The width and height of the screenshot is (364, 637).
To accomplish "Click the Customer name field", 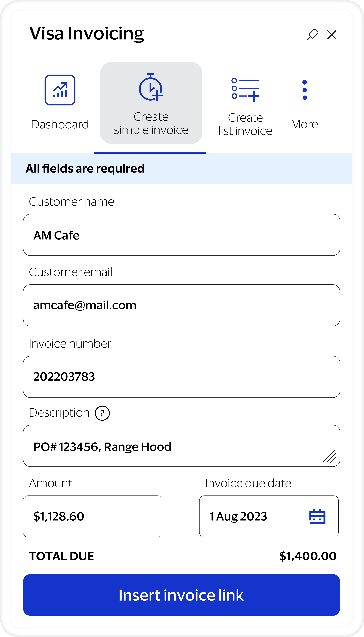I will [181, 235].
